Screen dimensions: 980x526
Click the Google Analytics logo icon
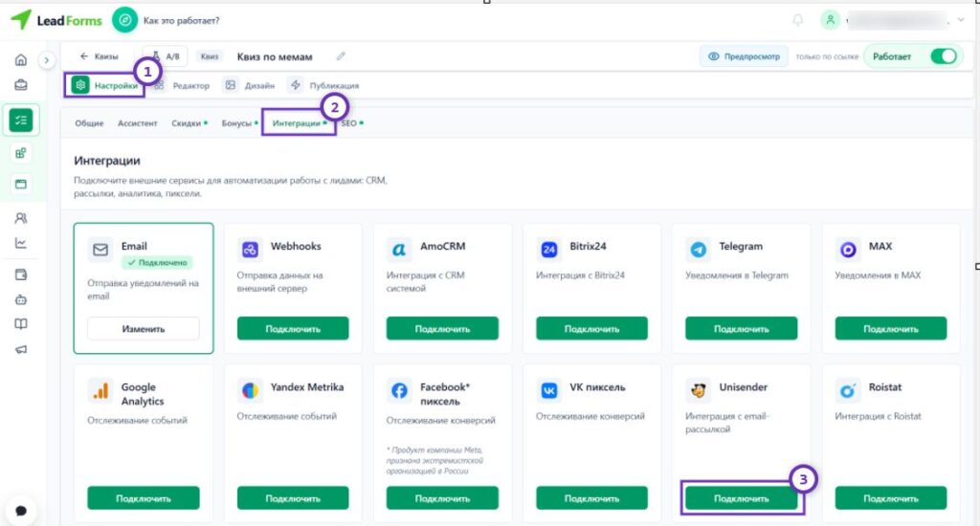tap(100, 391)
